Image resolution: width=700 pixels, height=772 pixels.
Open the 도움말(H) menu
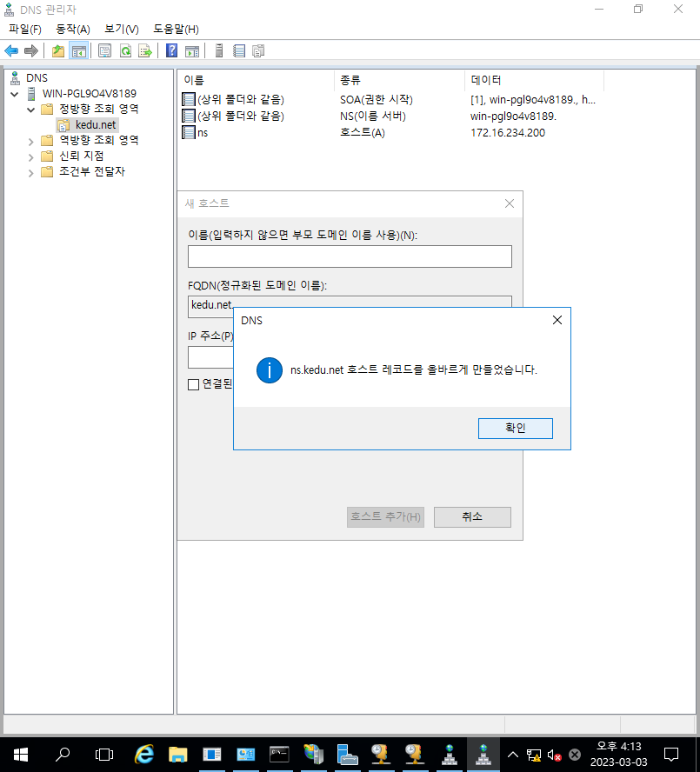point(176,29)
